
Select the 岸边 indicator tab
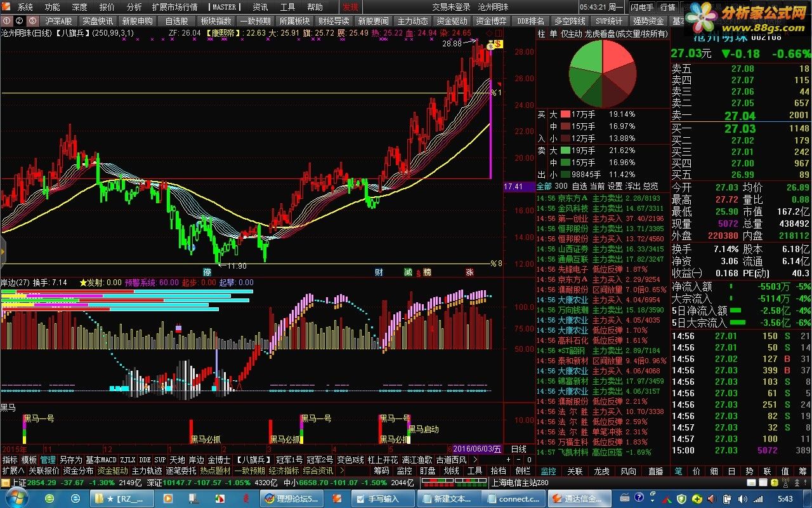(x=197, y=460)
